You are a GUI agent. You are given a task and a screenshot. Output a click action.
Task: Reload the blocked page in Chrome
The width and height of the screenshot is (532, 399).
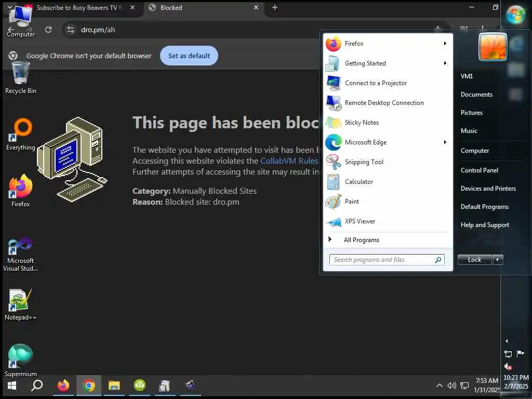[x=48, y=30]
